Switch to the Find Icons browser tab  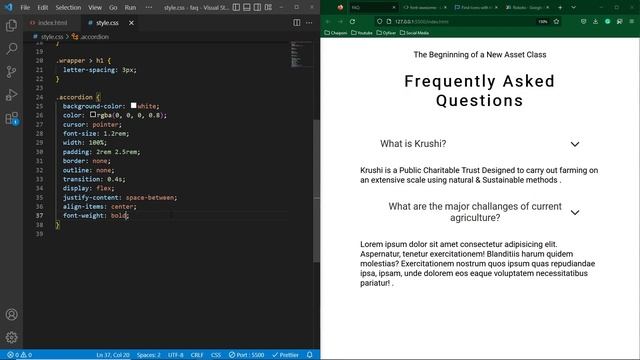click(x=476, y=7)
